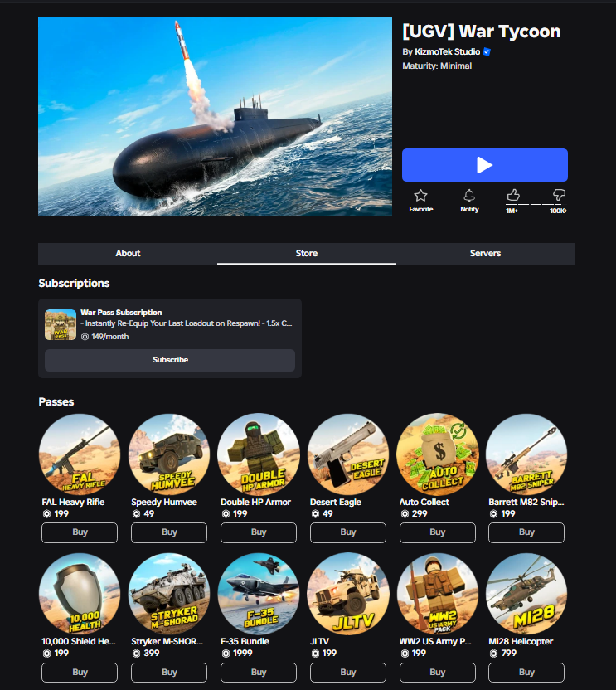This screenshot has width=616, height=690.
Task: Buy the F-35 Bundle pass
Action: 259,673
